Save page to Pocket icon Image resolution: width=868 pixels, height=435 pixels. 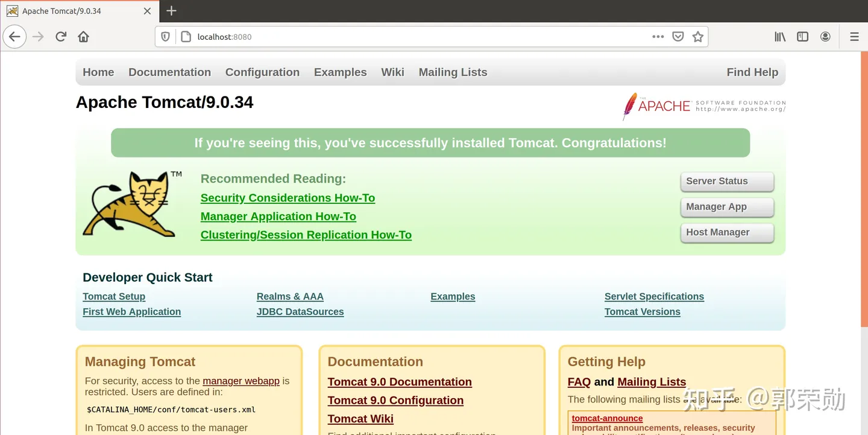click(x=678, y=37)
